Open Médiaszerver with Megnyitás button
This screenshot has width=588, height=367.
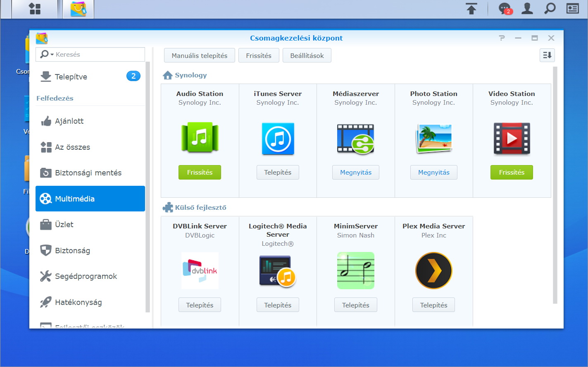pyautogui.click(x=356, y=173)
